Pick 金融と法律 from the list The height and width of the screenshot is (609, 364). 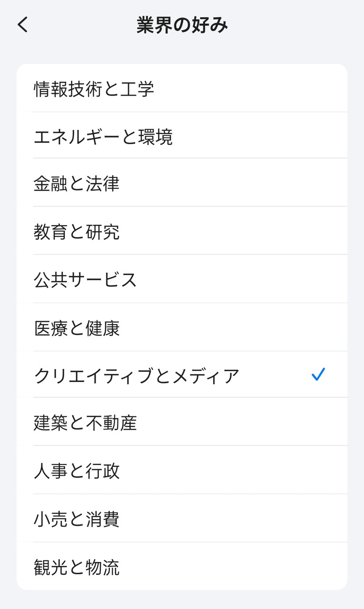(x=77, y=184)
